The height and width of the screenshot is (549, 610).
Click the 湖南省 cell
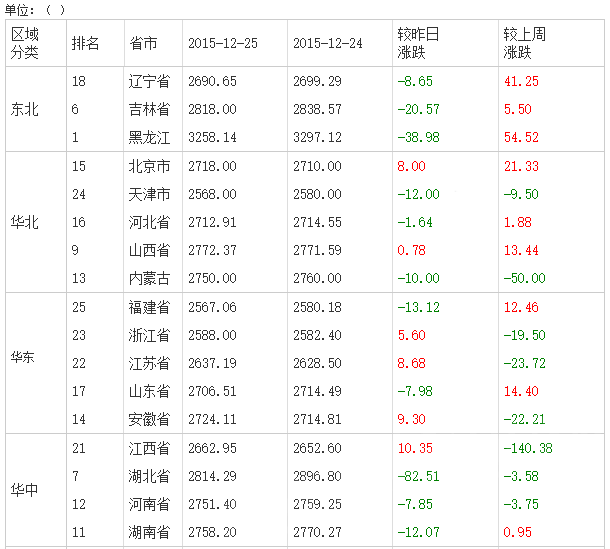tap(149, 532)
